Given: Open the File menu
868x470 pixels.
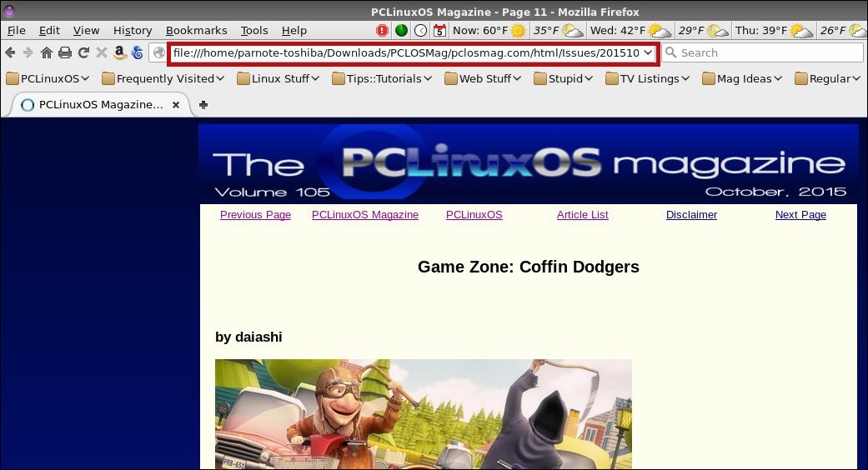Looking at the screenshot, I should [16, 30].
